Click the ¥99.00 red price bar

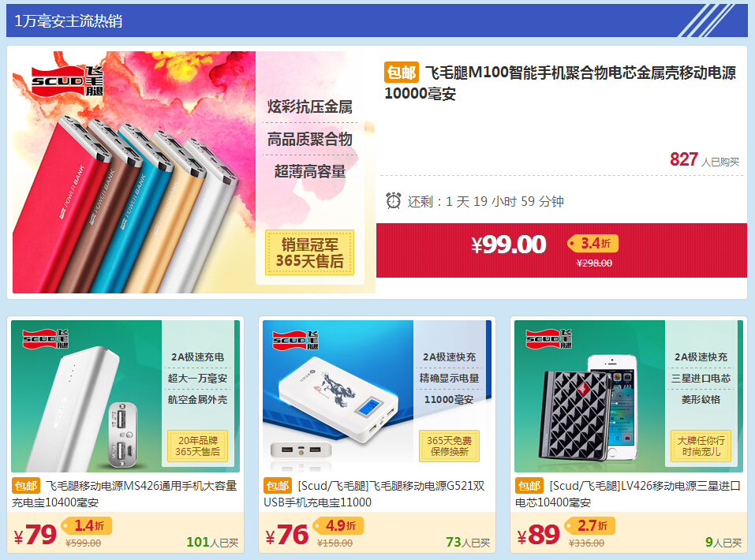[562, 250]
